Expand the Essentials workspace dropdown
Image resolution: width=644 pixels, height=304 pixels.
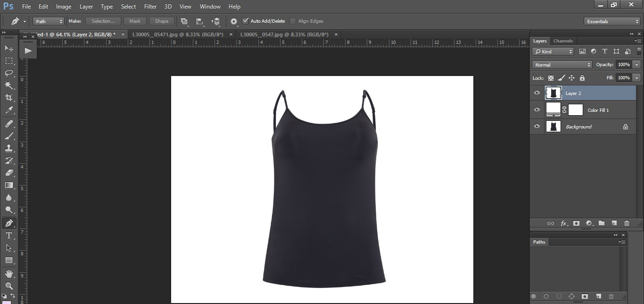[611, 21]
